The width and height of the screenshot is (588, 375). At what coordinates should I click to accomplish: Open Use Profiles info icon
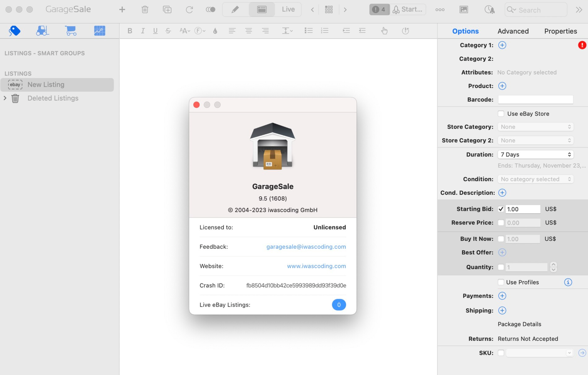coord(568,282)
